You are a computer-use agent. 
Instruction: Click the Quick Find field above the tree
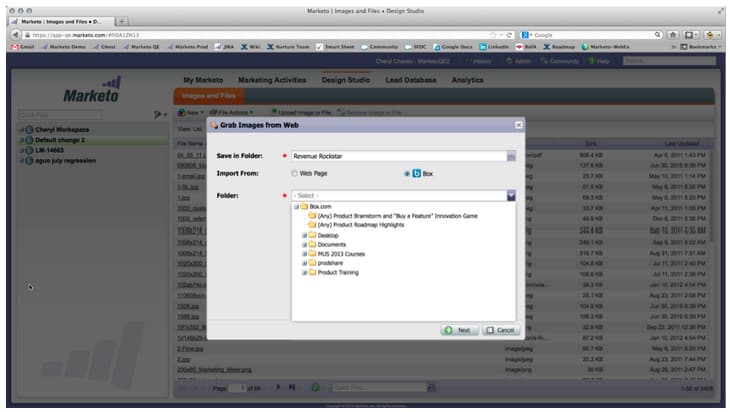pyautogui.click(x=61, y=115)
